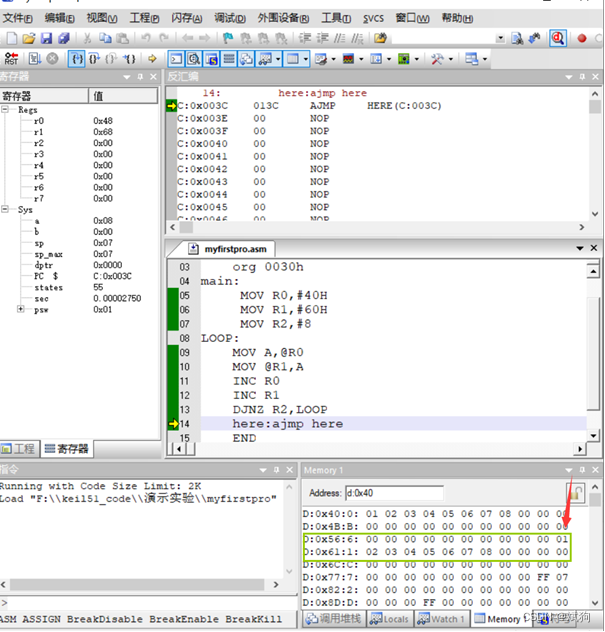
Task: Open the System Viewer green board icon
Action: (403, 59)
